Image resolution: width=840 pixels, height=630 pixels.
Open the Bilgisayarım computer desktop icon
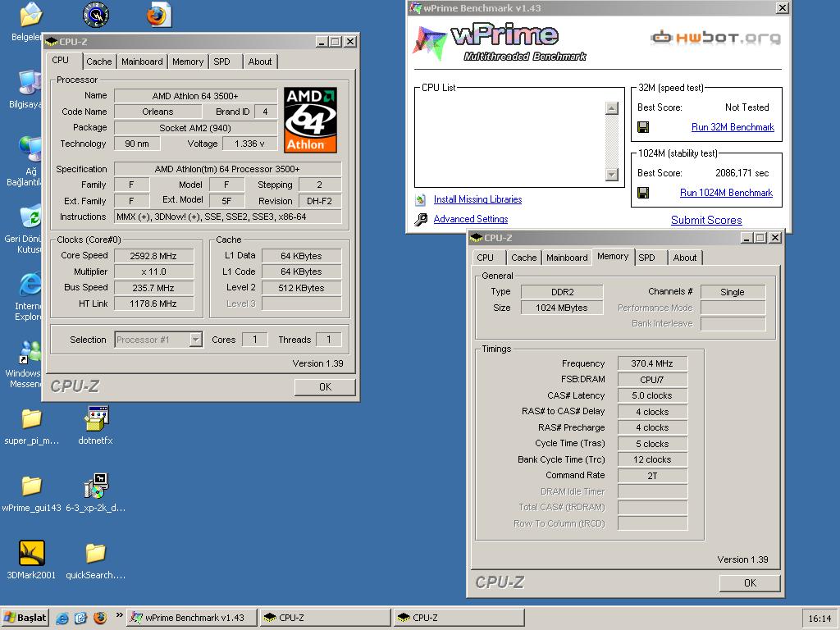click(x=30, y=82)
